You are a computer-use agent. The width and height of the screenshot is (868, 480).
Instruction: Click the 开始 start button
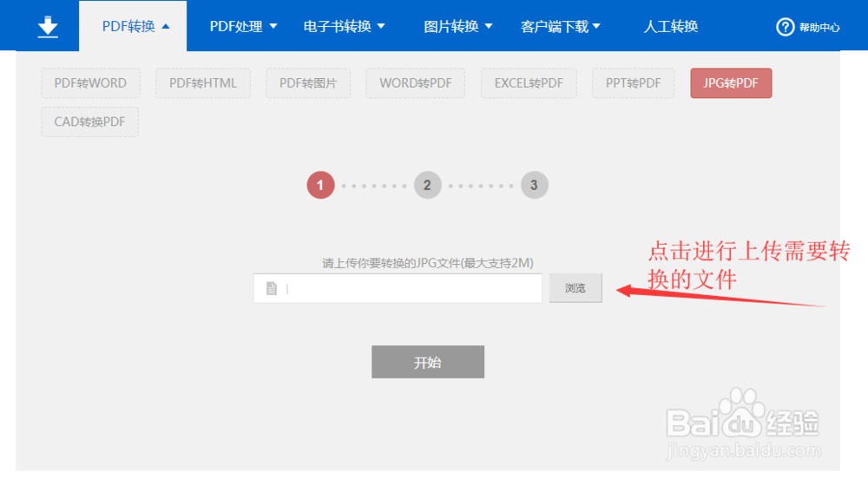428,362
